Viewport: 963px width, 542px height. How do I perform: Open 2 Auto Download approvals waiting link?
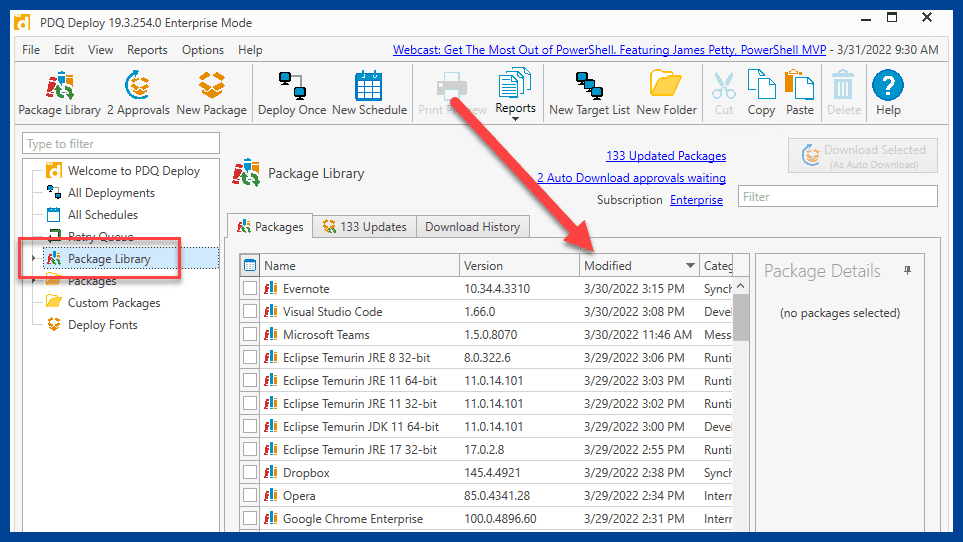pyautogui.click(x=631, y=178)
